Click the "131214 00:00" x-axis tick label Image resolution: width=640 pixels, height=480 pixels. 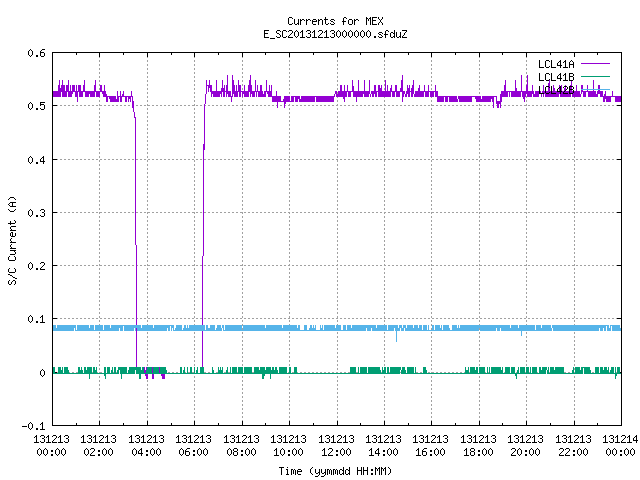(x=620, y=445)
